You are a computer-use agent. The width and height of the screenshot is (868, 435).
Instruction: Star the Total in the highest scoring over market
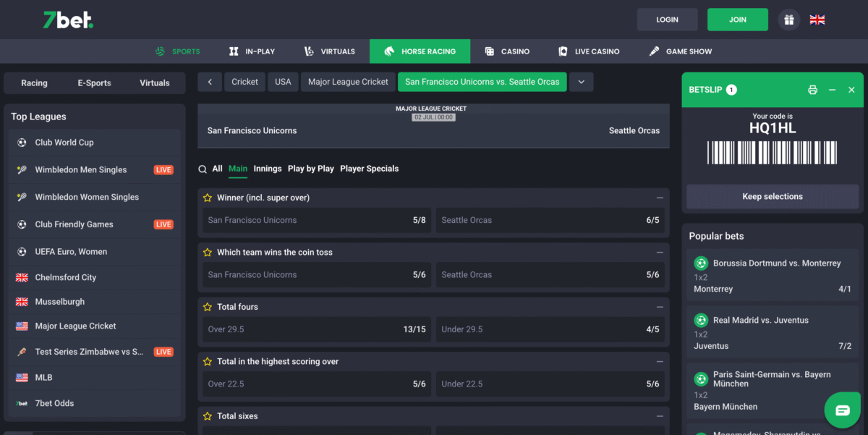pyautogui.click(x=208, y=361)
